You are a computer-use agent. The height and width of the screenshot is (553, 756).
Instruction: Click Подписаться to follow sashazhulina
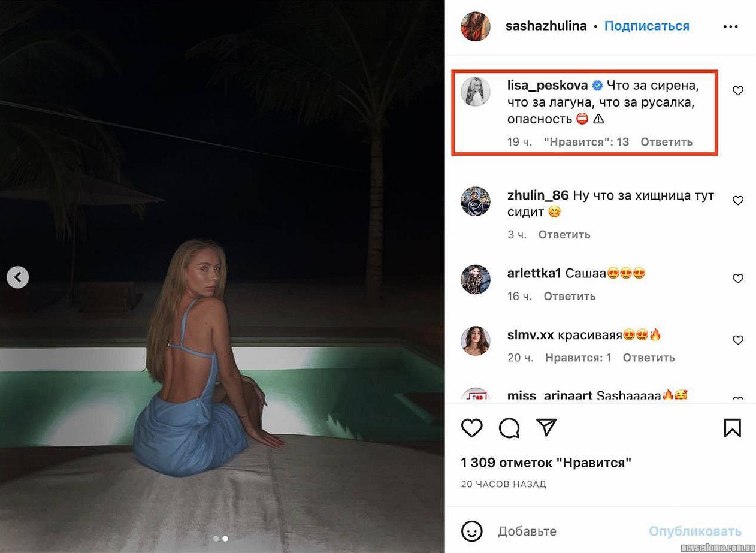646,26
